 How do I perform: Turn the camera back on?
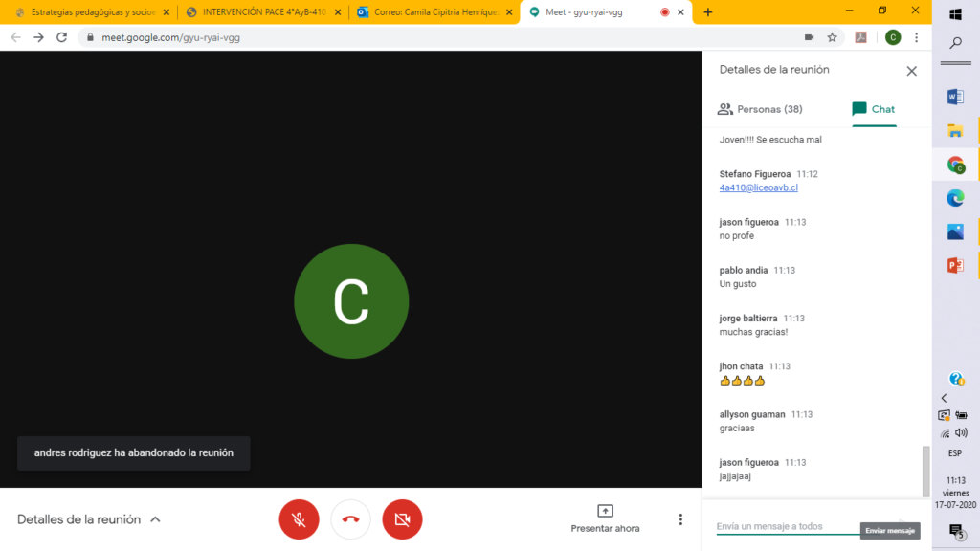(402, 519)
